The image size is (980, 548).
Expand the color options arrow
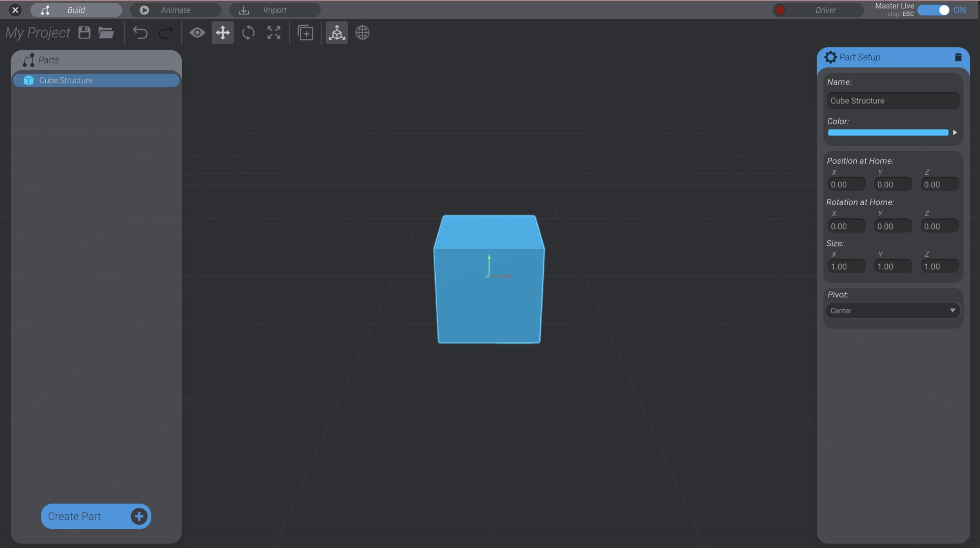click(955, 132)
